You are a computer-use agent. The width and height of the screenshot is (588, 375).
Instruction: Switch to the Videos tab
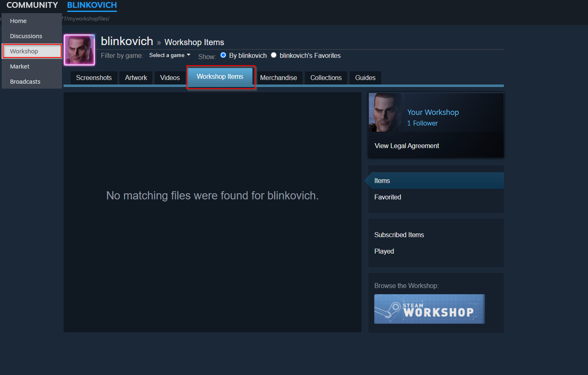(170, 78)
